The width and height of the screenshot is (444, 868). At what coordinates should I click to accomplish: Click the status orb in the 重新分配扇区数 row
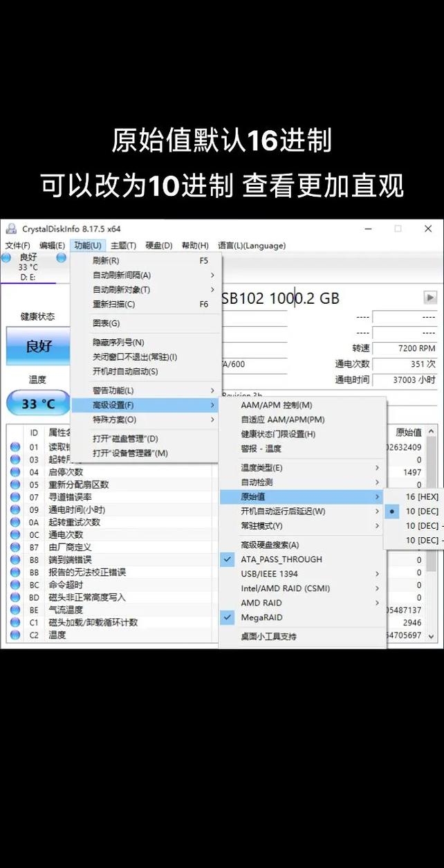tap(15, 485)
